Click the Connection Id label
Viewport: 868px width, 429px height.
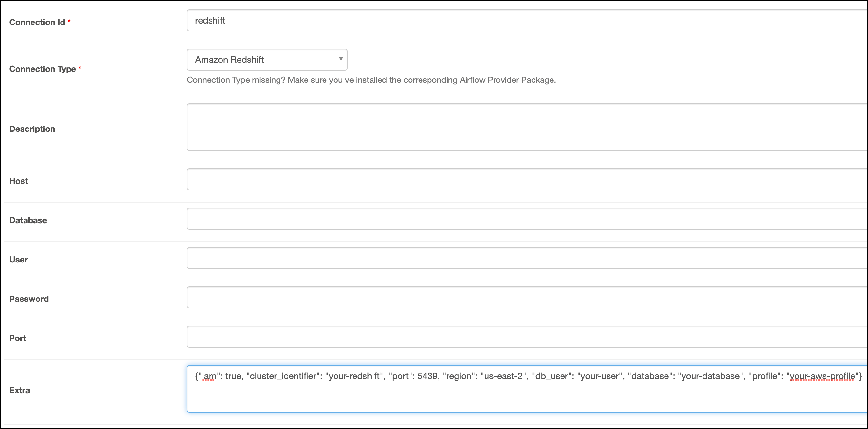[x=37, y=22]
